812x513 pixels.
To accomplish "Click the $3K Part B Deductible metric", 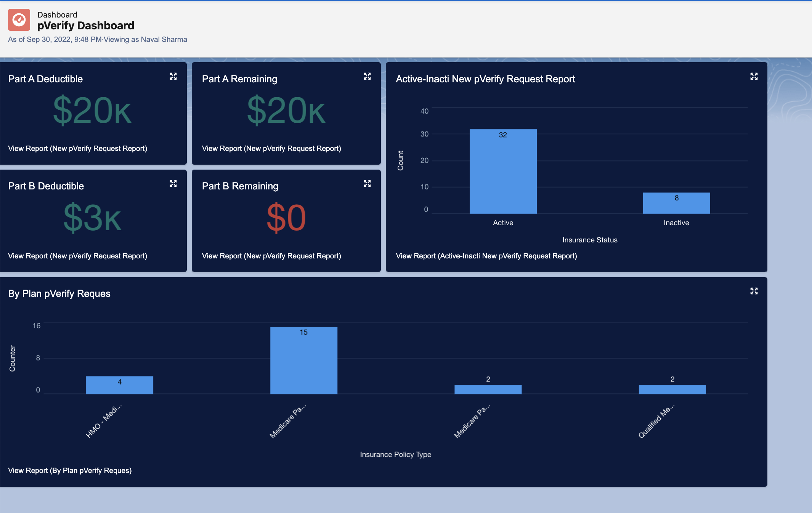I will [x=92, y=218].
